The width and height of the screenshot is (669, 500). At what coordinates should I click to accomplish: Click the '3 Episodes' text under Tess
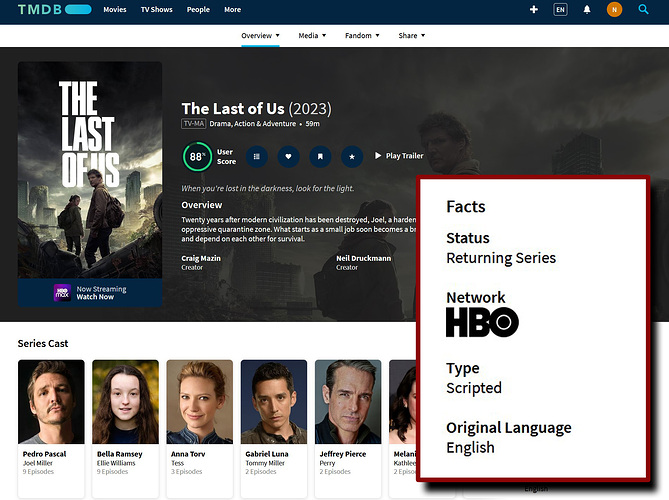tap(186, 471)
